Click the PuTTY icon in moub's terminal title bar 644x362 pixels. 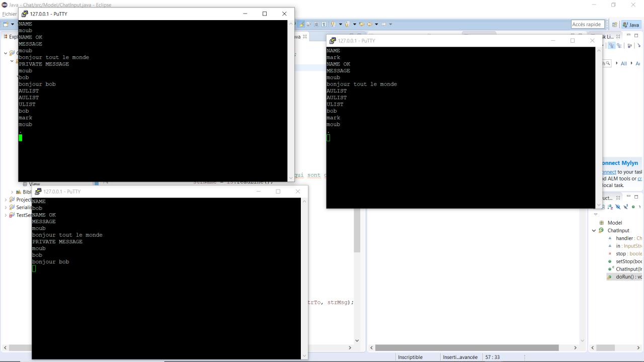coord(25,14)
